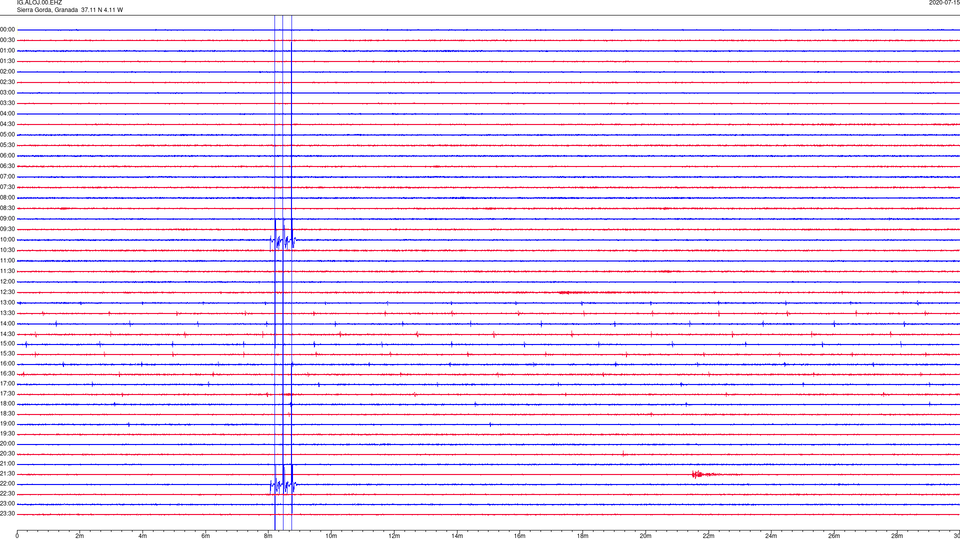Select the 23:30 trace time label

click(8, 514)
